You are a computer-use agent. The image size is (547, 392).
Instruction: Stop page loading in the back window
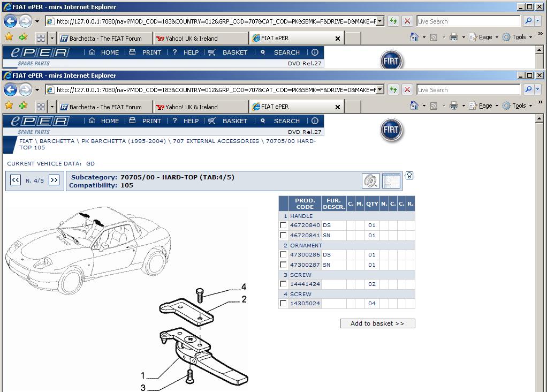pos(407,21)
